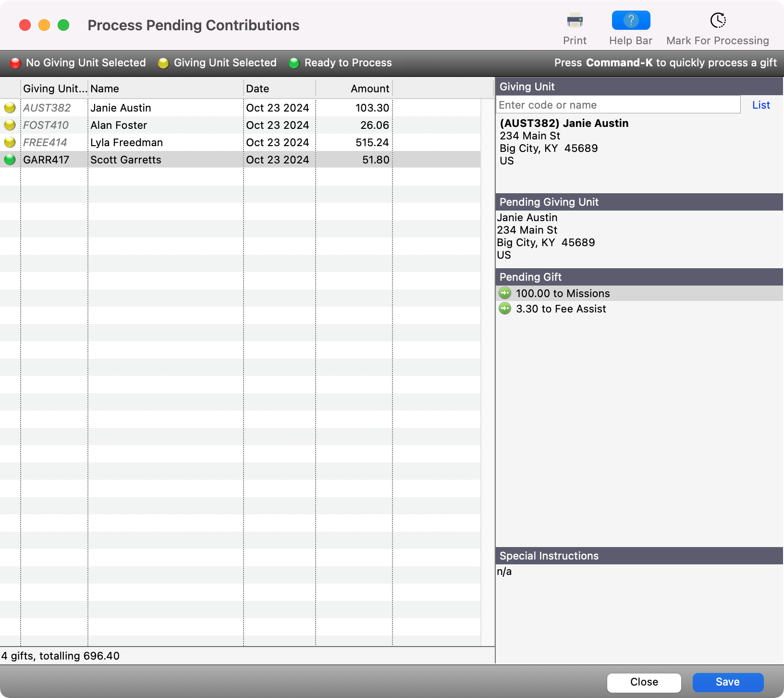
Task: Focus the Enter code or name field
Action: coord(618,105)
